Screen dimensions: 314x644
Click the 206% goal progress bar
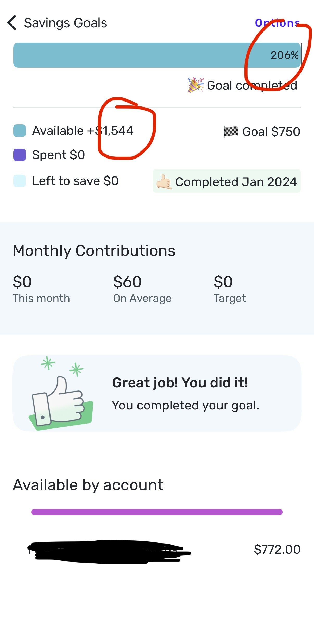[157, 55]
